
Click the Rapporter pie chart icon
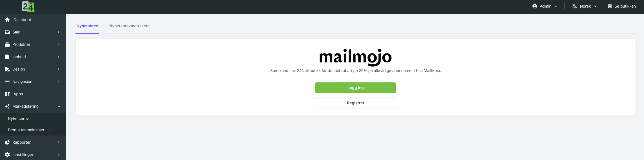[x=7, y=142]
